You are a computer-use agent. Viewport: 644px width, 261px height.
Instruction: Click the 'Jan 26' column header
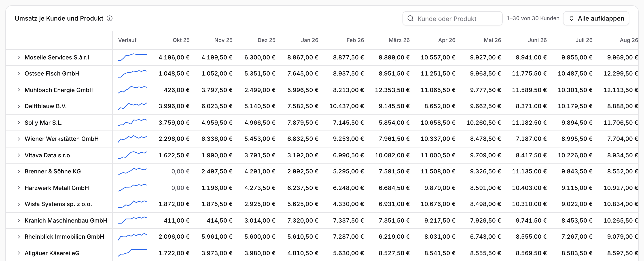point(309,40)
